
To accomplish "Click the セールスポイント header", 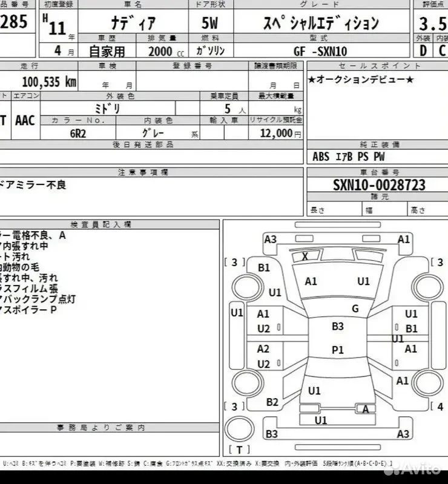I will (380, 66).
